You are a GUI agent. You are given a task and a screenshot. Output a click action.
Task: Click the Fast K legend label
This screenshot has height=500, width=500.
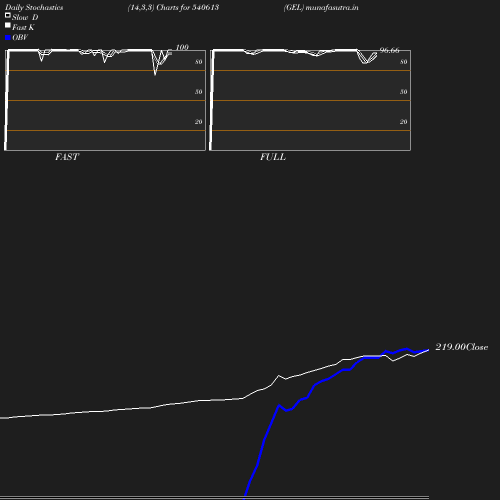(x=23, y=27)
